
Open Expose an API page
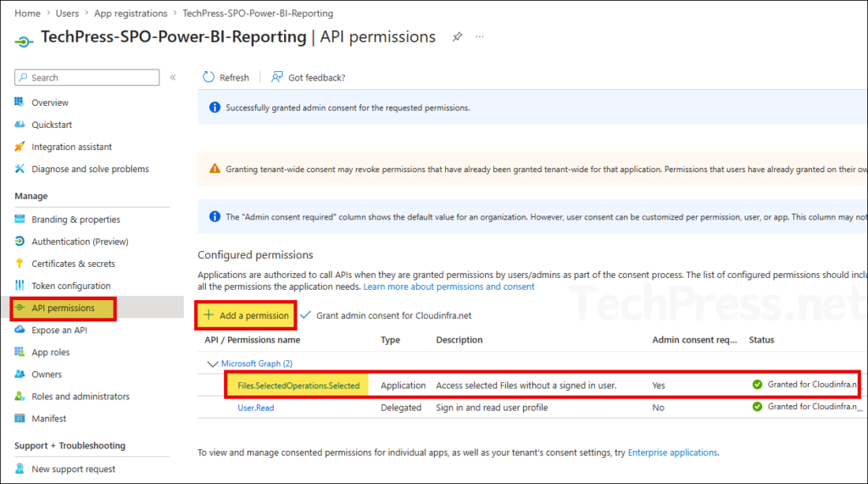click(59, 330)
